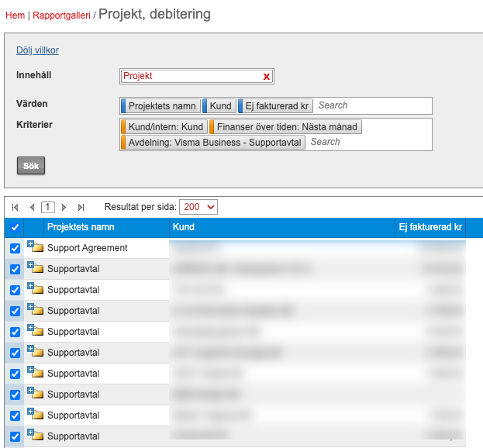
Task: Uncheck second Supportavtal row checkbox
Action: 15,290
